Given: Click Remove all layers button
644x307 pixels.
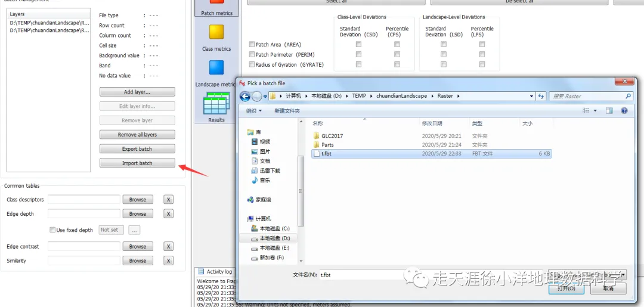Looking at the screenshot, I should tap(137, 135).
